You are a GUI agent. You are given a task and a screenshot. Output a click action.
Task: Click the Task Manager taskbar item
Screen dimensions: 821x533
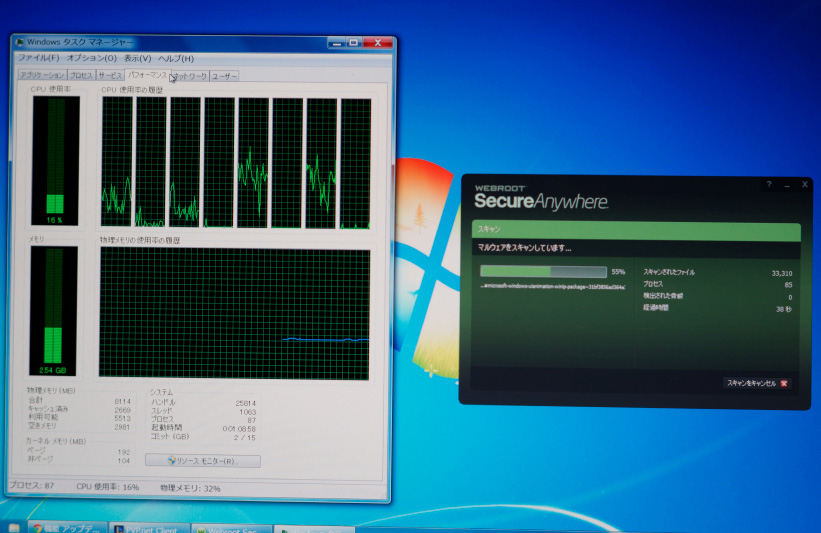[x=314, y=529]
